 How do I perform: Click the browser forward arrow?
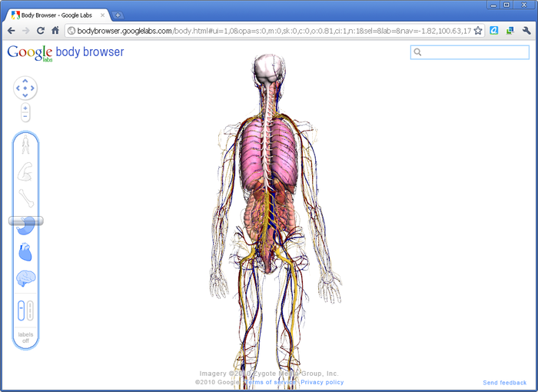(25, 31)
